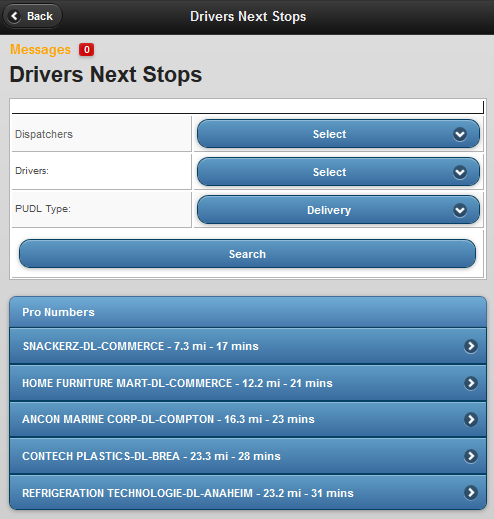Screen dimensions: 494x519
Task: Click the Drivers dropdown chevron icon
Action: click(460, 172)
